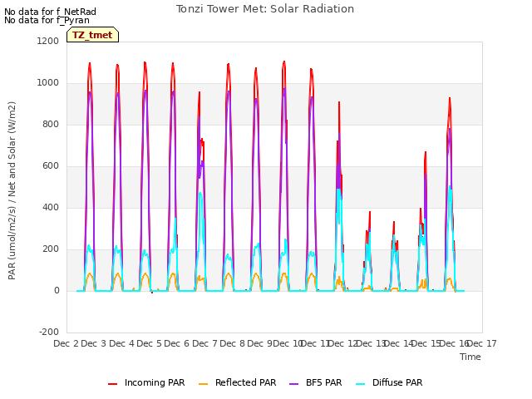Click the 600 y-axis tick value
The width and height of the screenshot is (532, 399).
pos(51,166)
